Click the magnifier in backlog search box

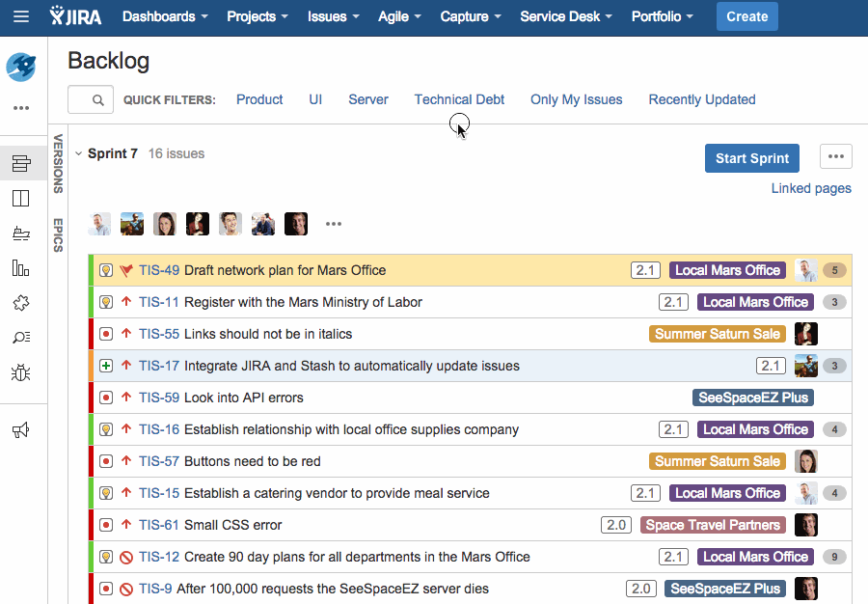point(98,100)
